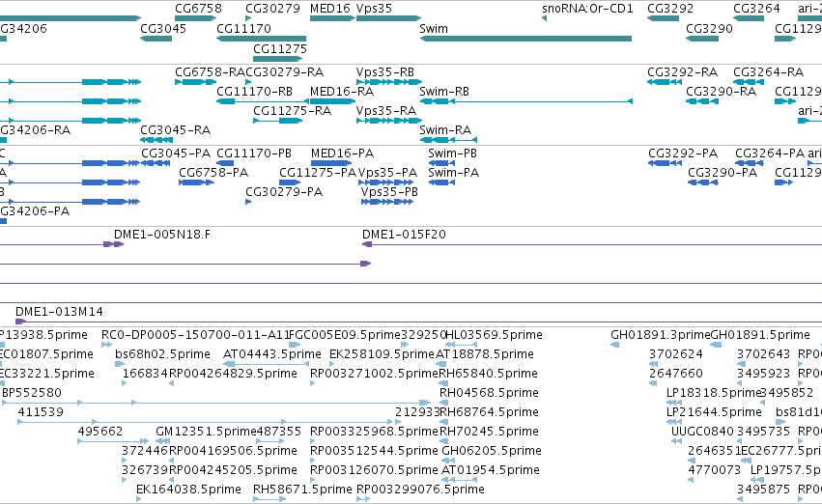Screen dimensions: 822x504
Task: Select the CG34206-RA transcript label
Action: coord(35,130)
